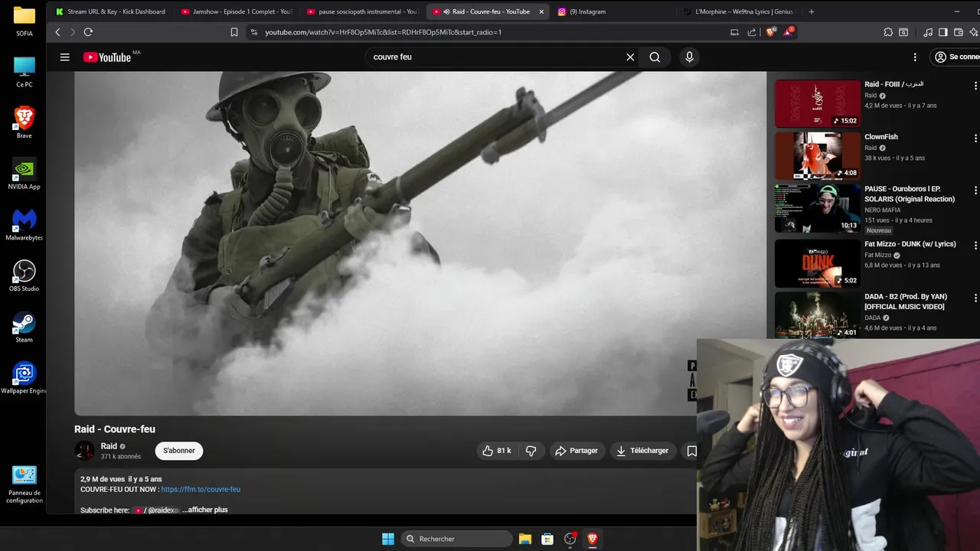Image resolution: width=980 pixels, height=551 pixels.
Task: Open the ffm.to/couvre-feu link
Action: (x=201, y=489)
